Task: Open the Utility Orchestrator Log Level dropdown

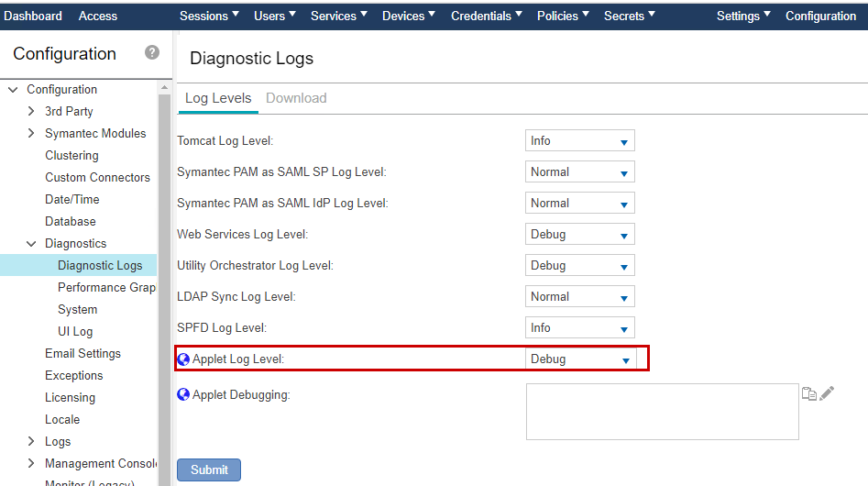Action: tap(579, 266)
